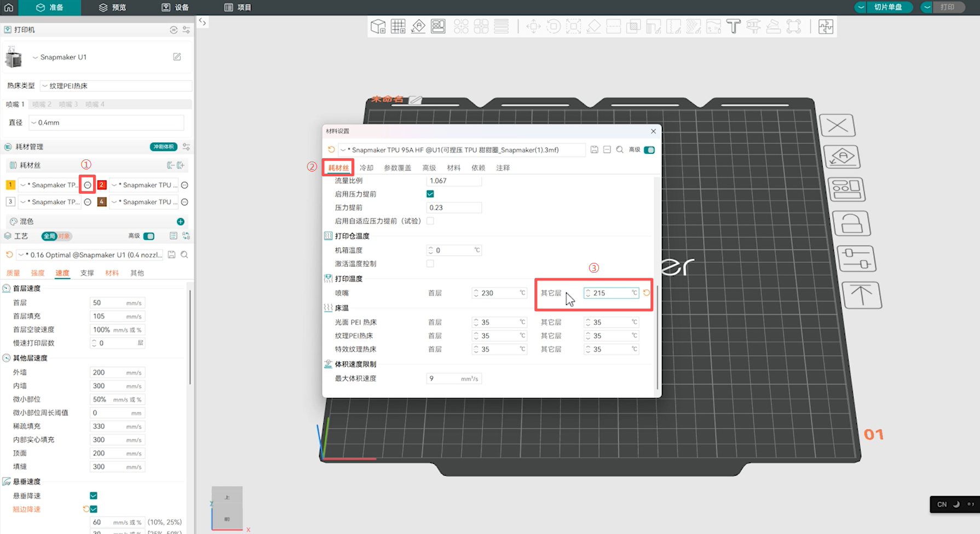
Task: Open filament 4 settings circle icon
Action: coord(185,202)
